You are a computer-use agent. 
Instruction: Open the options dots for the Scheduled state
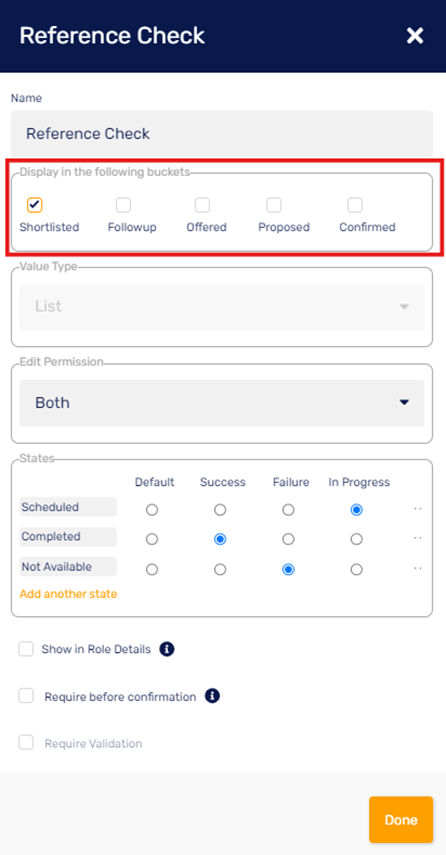coord(418,509)
